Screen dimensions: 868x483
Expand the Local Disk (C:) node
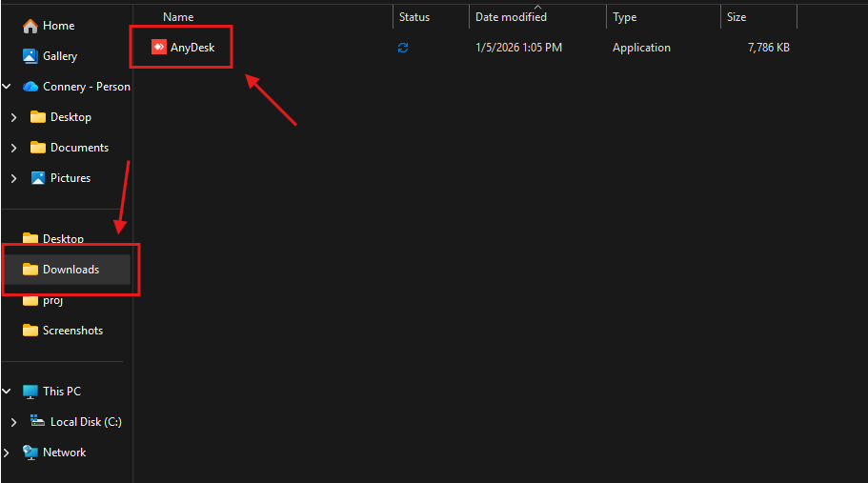(13, 422)
